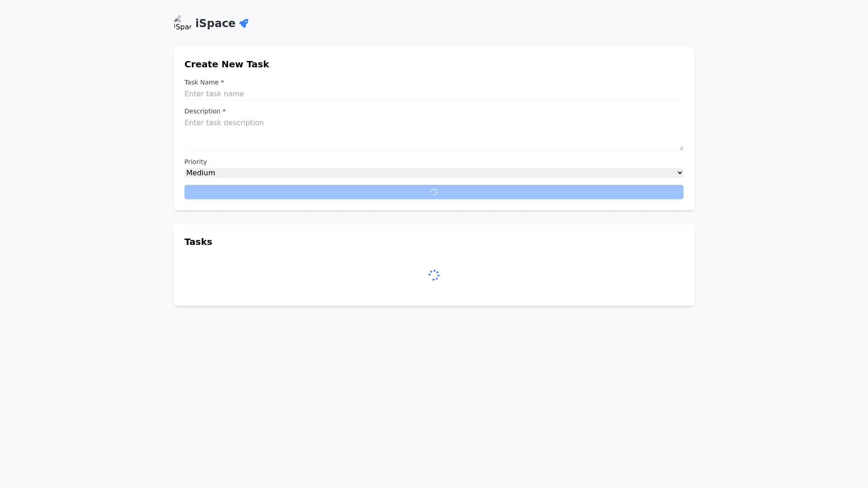Click the iSpace title text
868x488 pixels.
tap(215, 23)
